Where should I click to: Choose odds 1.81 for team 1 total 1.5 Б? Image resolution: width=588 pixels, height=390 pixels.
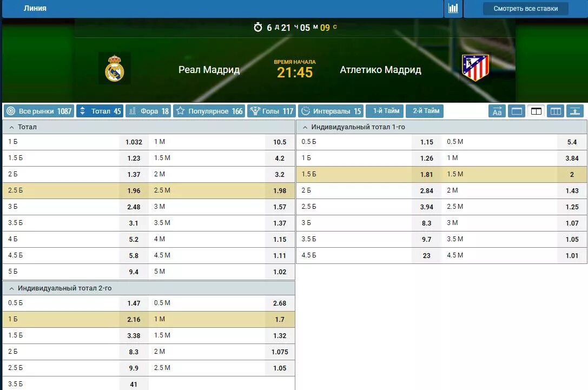pyautogui.click(x=427, y=174)
